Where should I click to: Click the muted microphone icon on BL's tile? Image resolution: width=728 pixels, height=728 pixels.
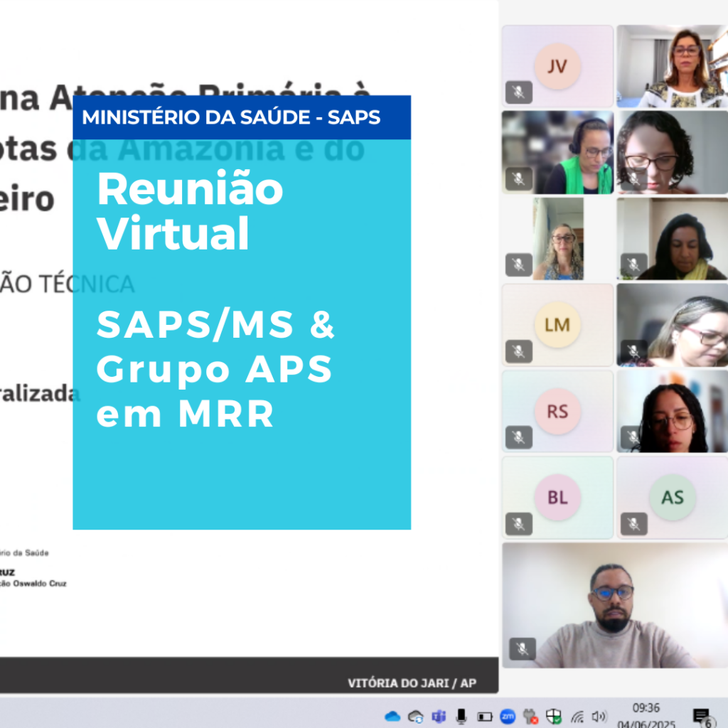coord(518,524)
